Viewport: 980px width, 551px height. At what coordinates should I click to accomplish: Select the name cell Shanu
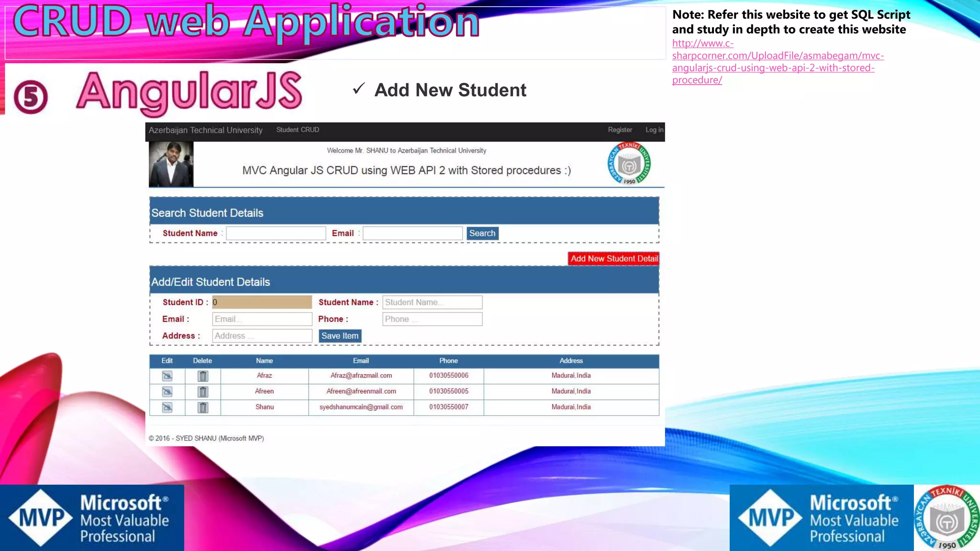265,407
